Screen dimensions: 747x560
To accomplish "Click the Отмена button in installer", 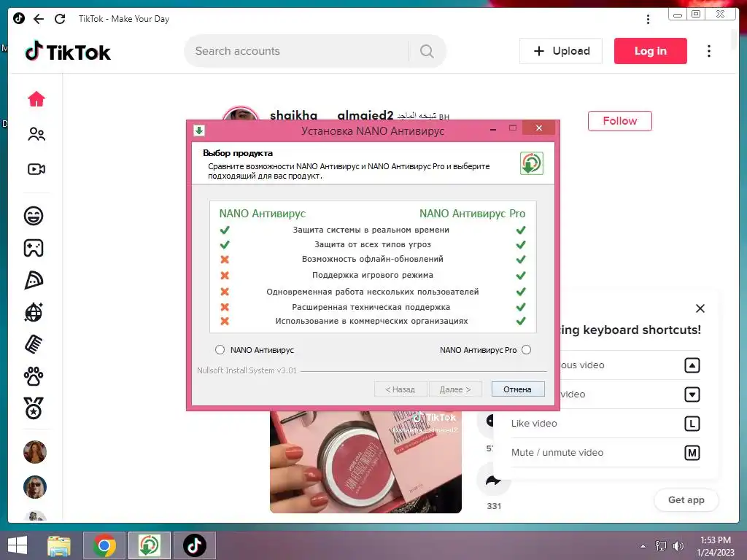I will pyautogui.click(x=517, y=389).
